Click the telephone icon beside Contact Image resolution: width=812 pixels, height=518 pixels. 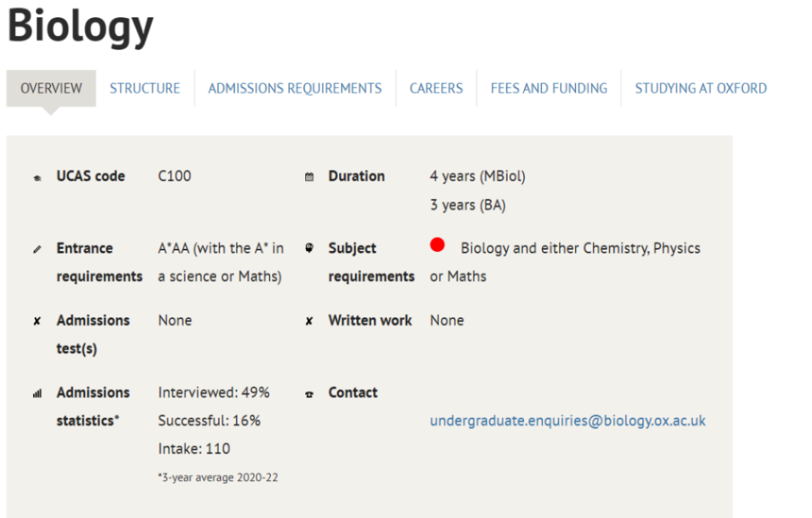click(309, 393)
